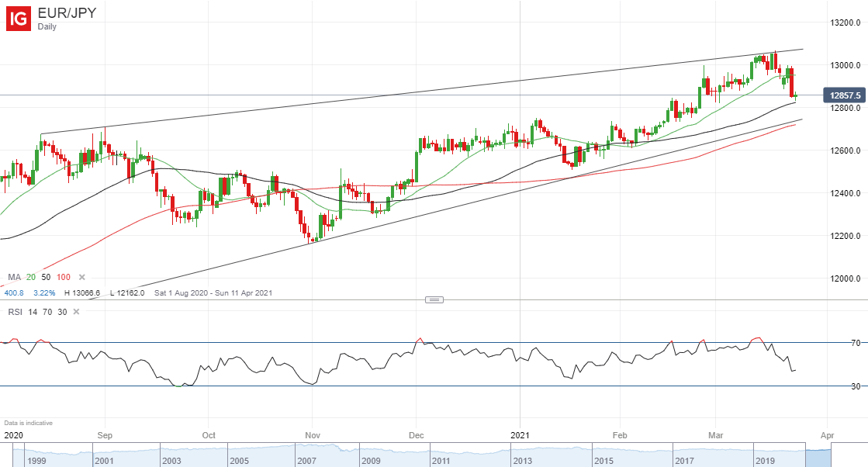Click the Feb label on the time axis
868x467 pixels.
click(x=620, y=435)
